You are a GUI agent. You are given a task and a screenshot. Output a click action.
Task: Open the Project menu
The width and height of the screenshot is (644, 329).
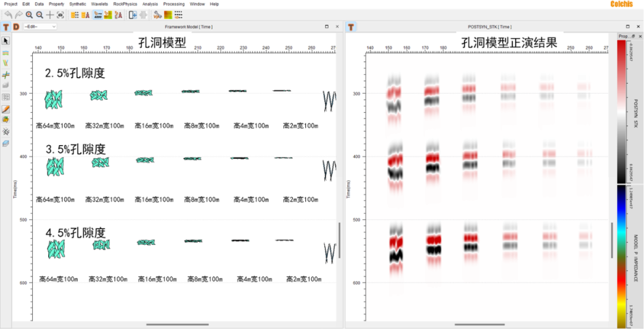tap(11, 4)
